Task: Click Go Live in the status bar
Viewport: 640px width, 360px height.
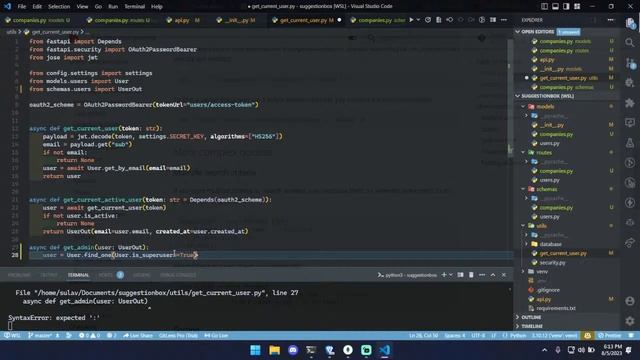Action: 216,336
